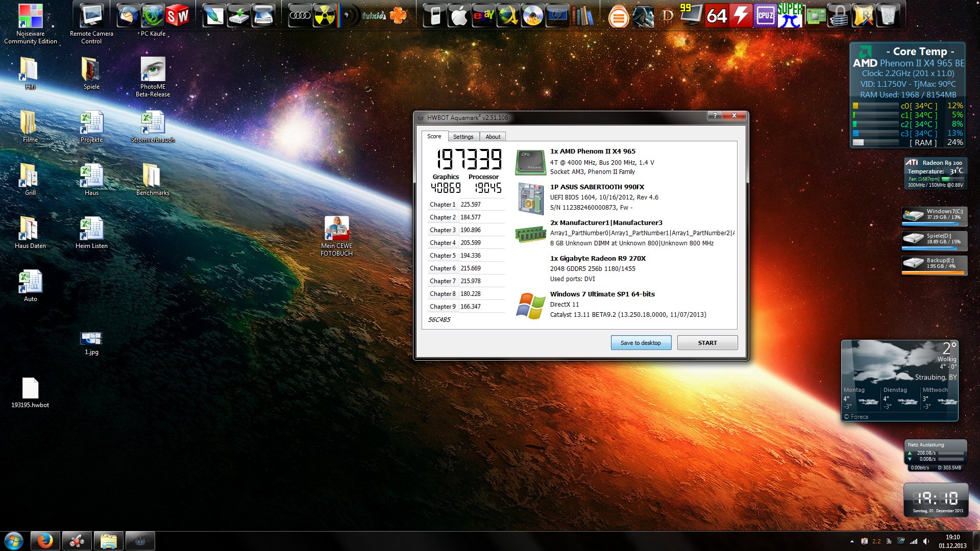Click the yellow radiation symbol dock icon
Image resolution: width=980 pixels, height=551 pixels.
pos(325,15)
